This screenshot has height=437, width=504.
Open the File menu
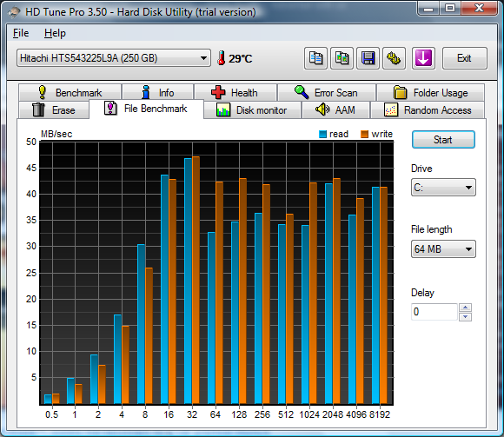coord(21,33)
